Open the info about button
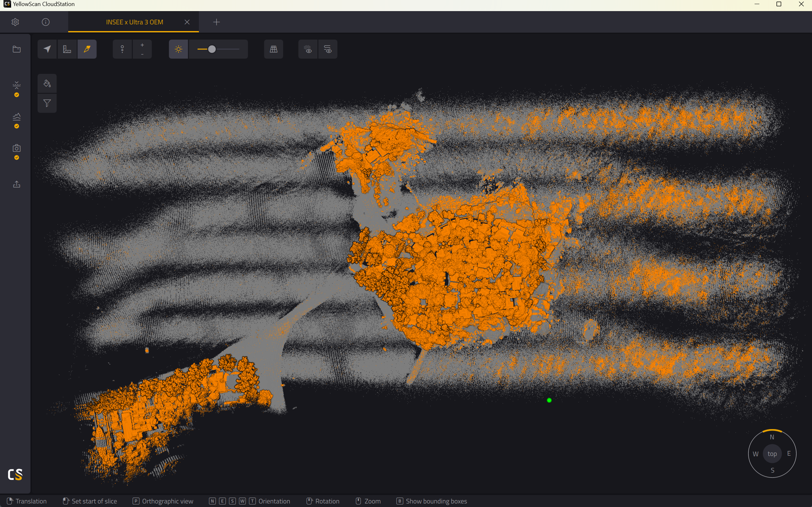The height and width of the screenshot is (507, 812). pos(46,22)
